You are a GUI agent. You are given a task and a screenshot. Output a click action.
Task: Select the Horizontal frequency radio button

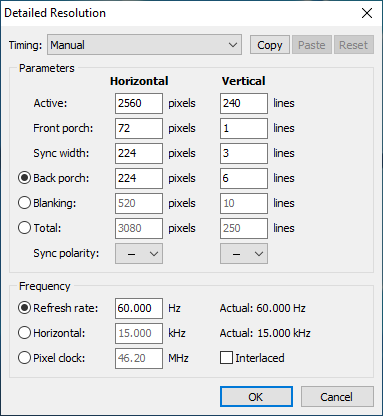24,333
